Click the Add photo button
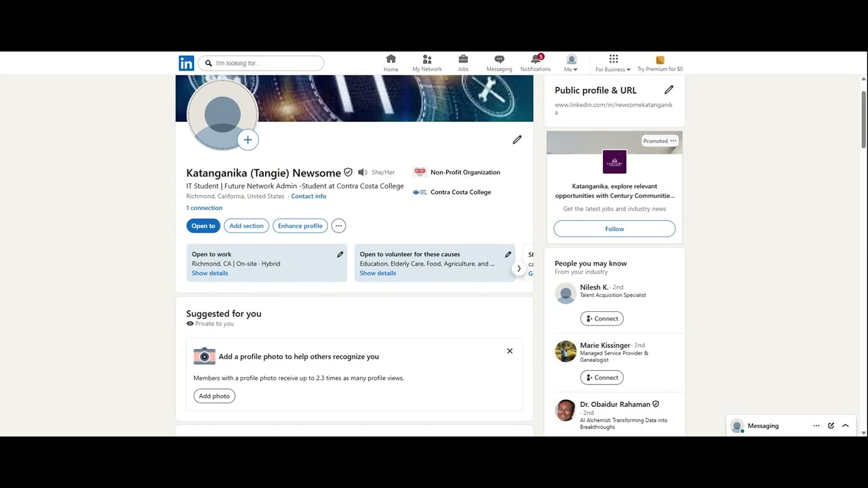Screen dimensions: 868x488 pos(214,396)
